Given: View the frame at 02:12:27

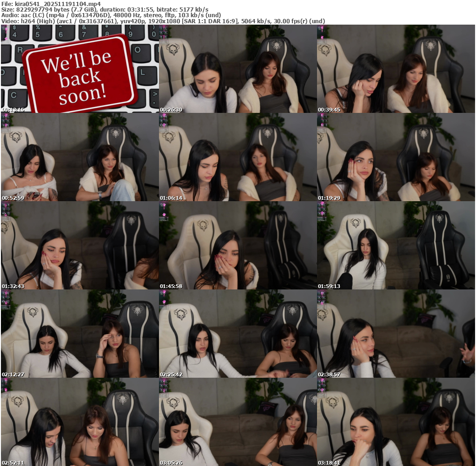Looking at the screenshot, I should [80, 334].
